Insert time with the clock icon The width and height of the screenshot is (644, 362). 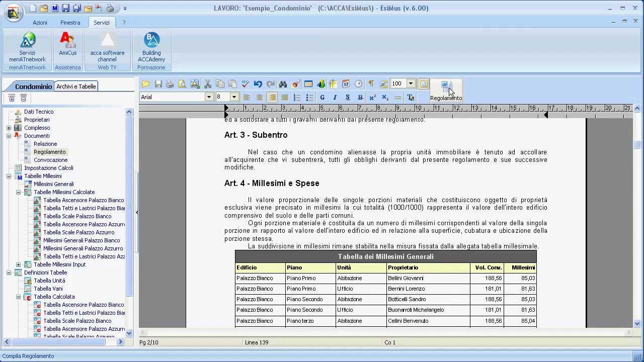(358, 84)
